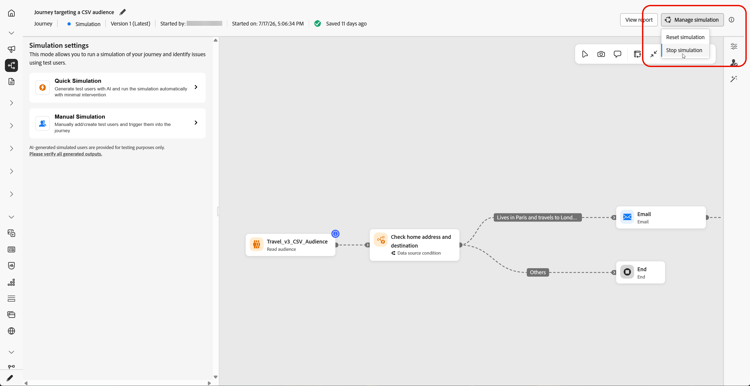Open the magic wand icon in right rail
This screenshot has height=386, width=750.
point(734,79)
